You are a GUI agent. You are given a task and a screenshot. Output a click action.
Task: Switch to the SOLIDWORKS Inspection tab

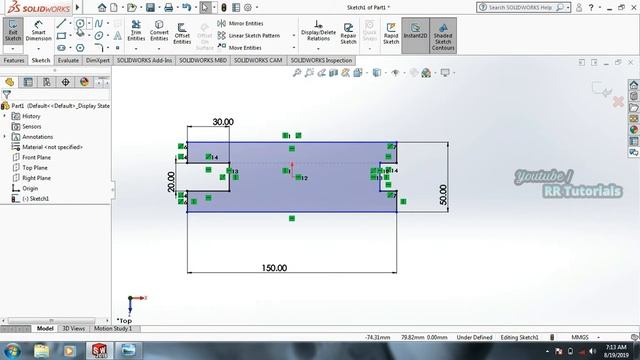pos(321,60)
